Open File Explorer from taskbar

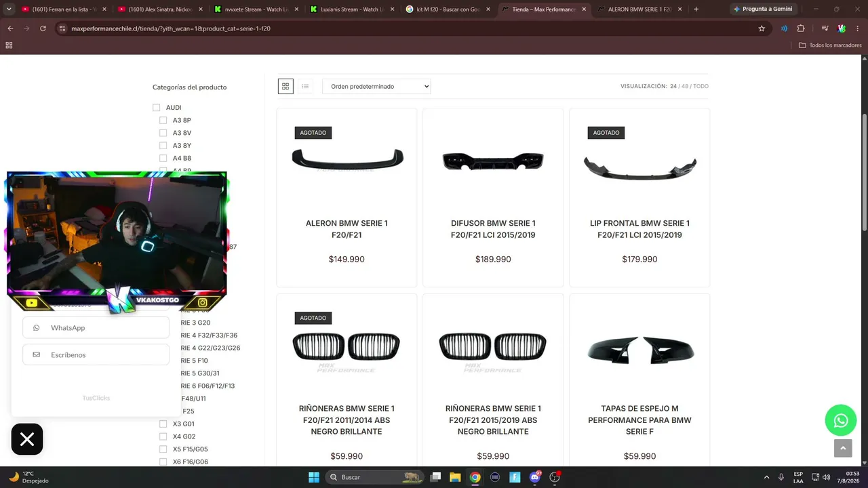tap(455, 477)
